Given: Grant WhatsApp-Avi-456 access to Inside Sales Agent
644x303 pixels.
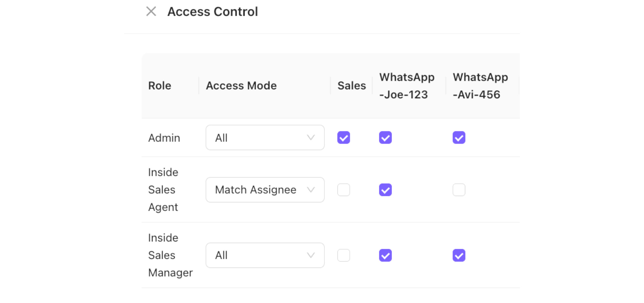Looking at the screenshot, I should (x=459, y=190).
